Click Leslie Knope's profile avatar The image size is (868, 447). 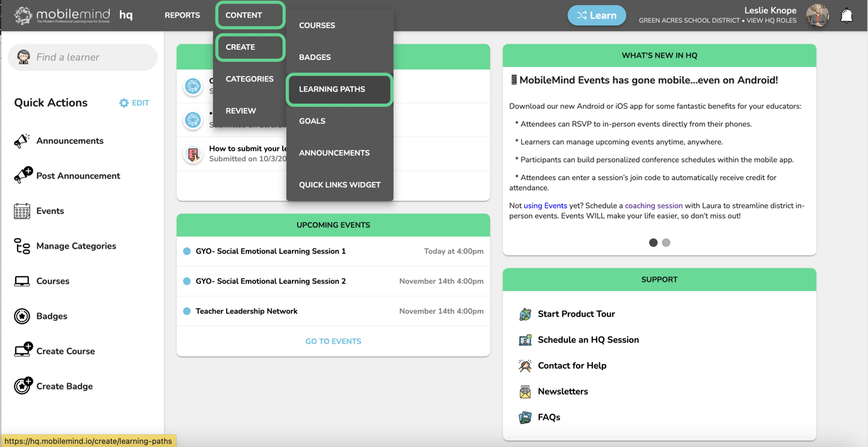point(818,16)
